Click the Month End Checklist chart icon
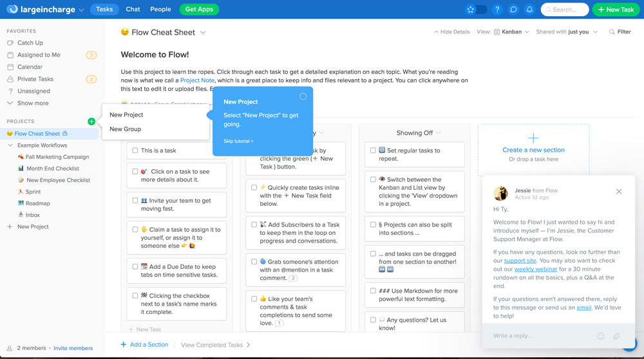644x359 pixels. tap(21, 168)
